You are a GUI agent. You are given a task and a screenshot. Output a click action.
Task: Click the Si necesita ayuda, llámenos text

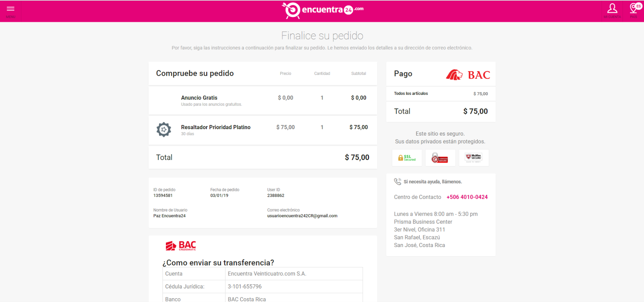[x=433, y=182]
